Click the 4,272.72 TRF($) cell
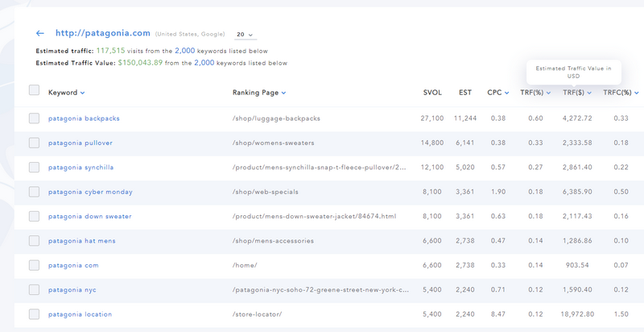 click(x=577, y=118)
